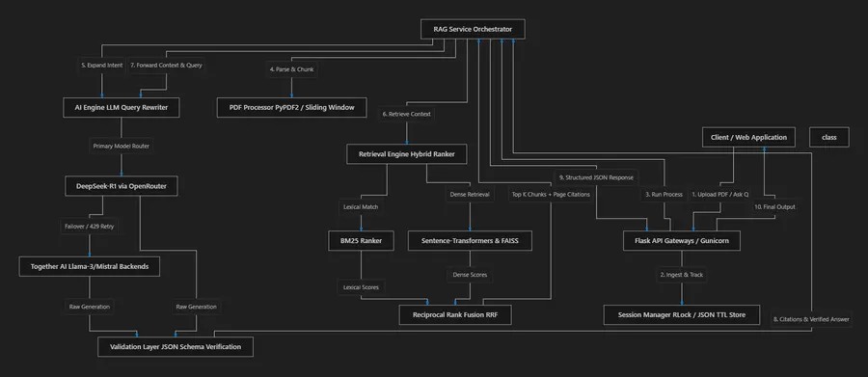Image resolution: width=868 pixels, height=377 pixels.
Task: Click the '4. Parse & Chunk' edge label
Action: [291, 69]
